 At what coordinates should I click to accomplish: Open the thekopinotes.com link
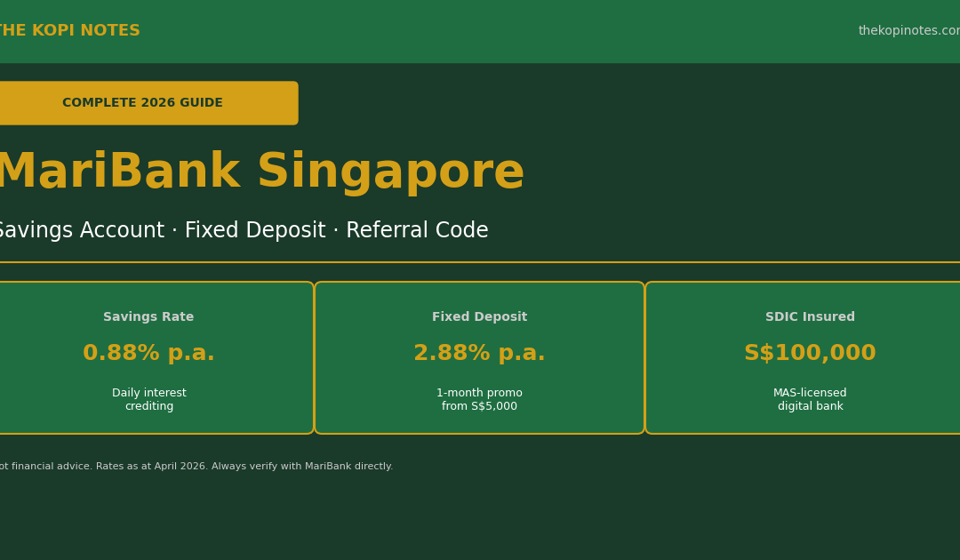(909, 30)
